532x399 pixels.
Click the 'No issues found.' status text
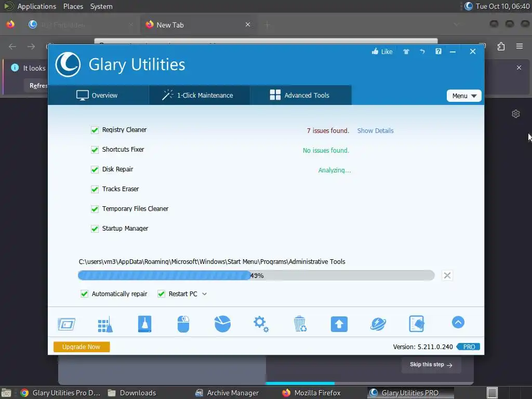click(x=326, y=150)
